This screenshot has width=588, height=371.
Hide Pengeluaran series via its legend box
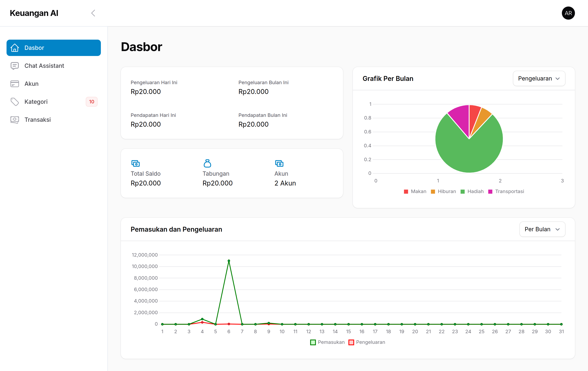pos(351,342)
